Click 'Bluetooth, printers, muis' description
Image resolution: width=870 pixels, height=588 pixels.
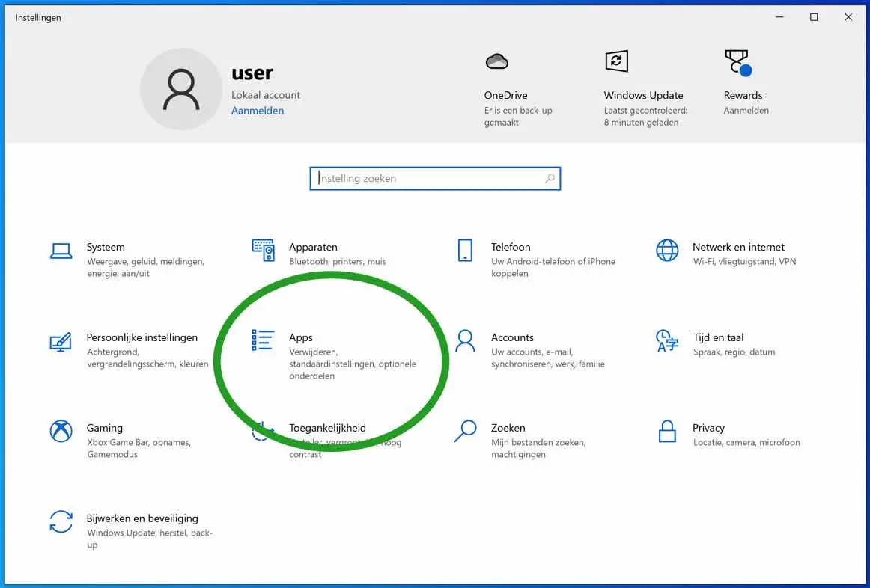point(338,262)
